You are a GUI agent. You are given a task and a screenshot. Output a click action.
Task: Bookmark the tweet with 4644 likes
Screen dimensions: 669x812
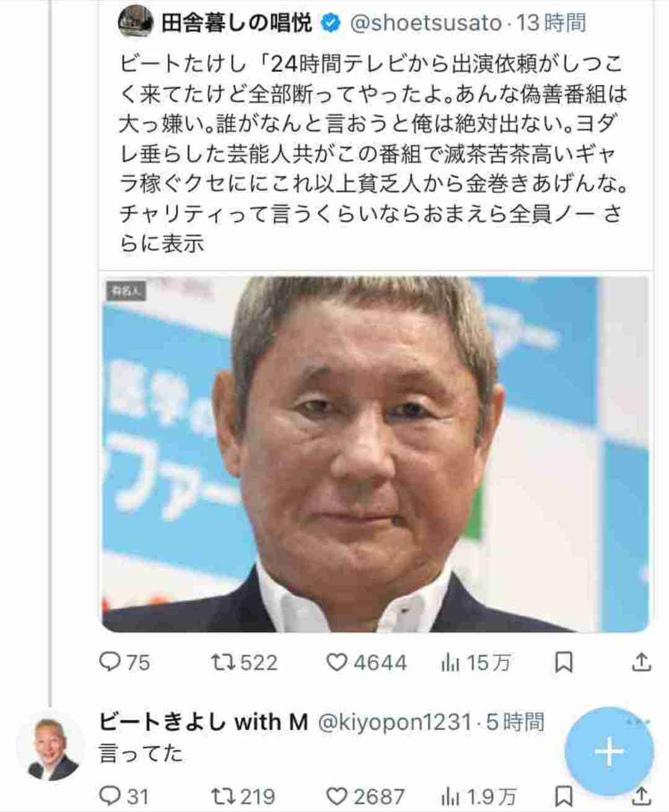coord(563,663)
